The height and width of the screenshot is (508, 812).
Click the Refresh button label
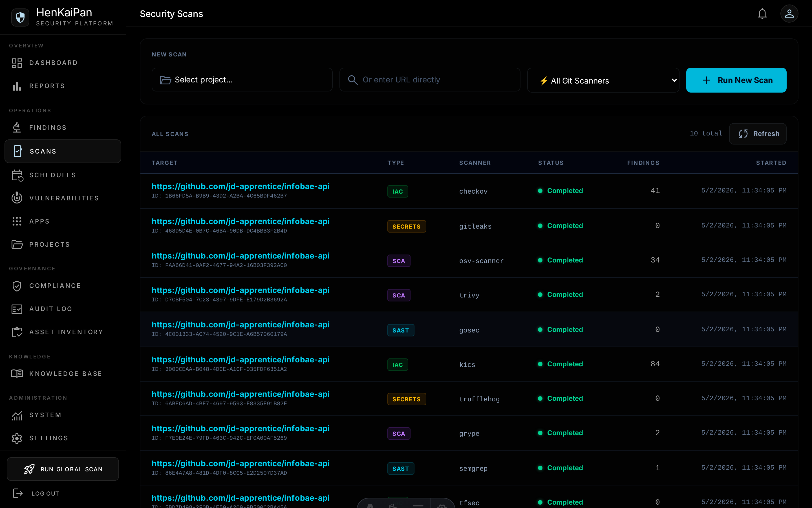(x=766, y=134)
